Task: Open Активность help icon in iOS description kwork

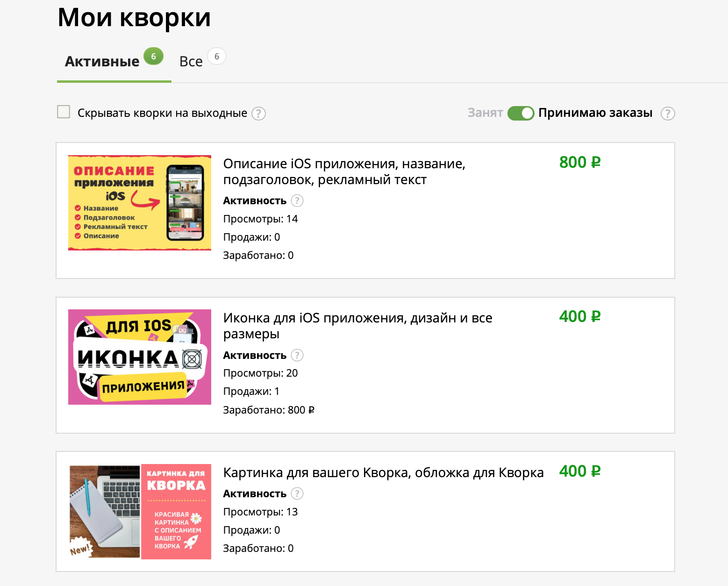Action: (x=297, y=201)
